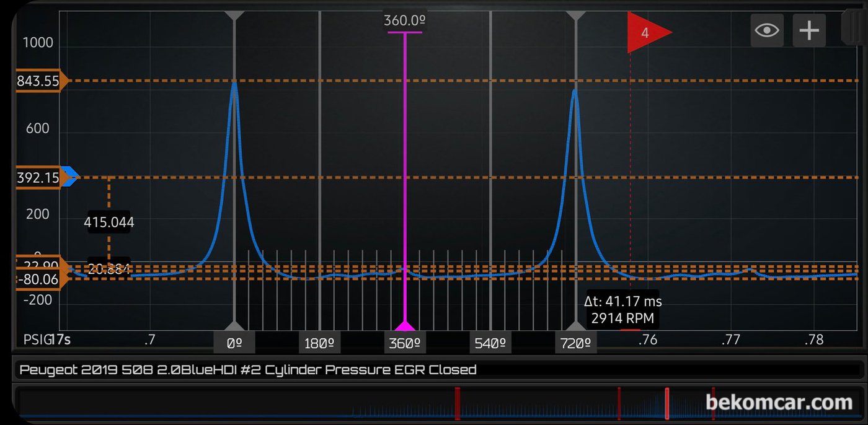Image resolution: width=868 pixels, height=425 pixels.
Task: Select the magenta triangle handle at bottom
Action: pyautogui.click(x=405, y=326)
